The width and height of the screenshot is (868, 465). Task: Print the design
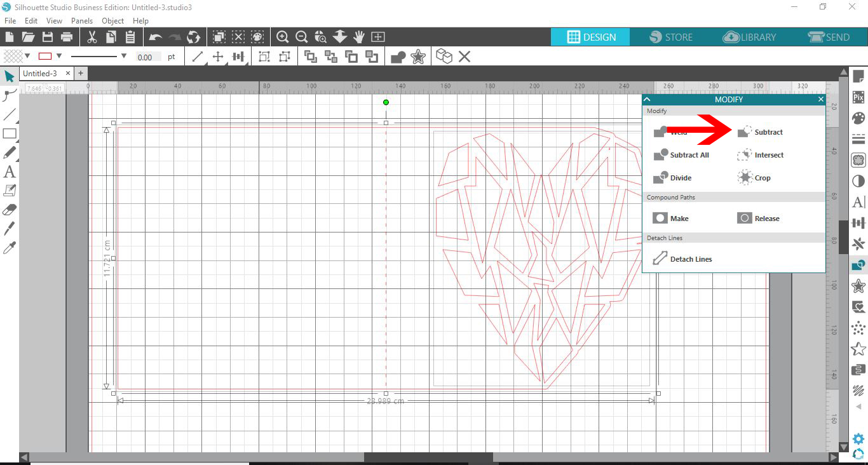tap(66, 37)
